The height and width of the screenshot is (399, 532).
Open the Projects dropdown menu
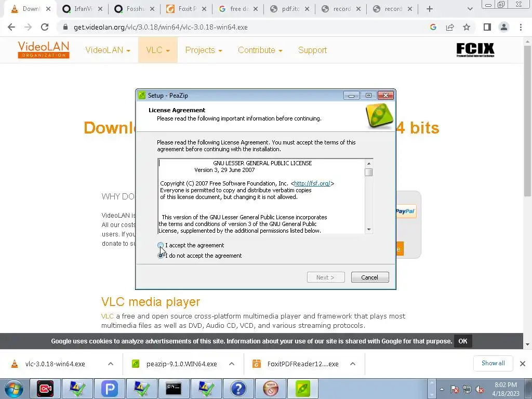204,50
